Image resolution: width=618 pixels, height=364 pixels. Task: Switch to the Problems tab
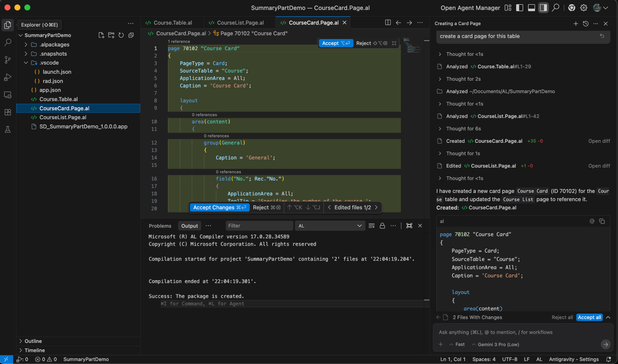click(x=160, y=226)
